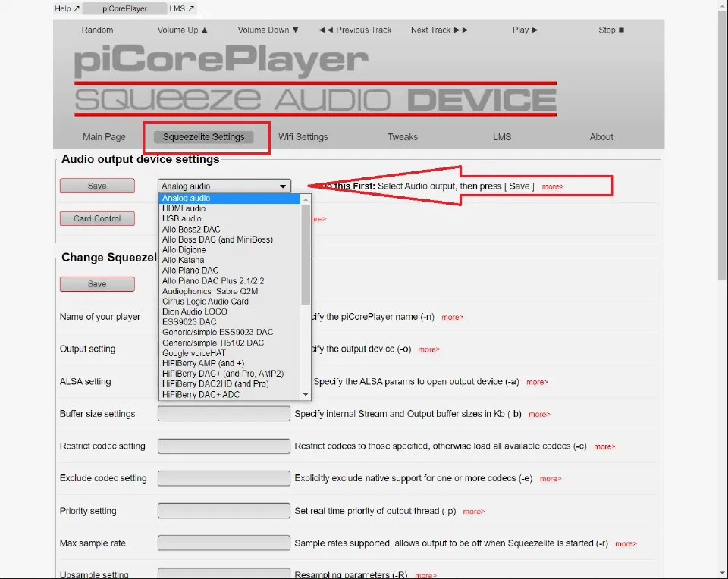Image resolution: width=728 pixels, height=579 pixels.
Task: Click dropdown list scroll-down arrow
Action: [x=306, y=394]
